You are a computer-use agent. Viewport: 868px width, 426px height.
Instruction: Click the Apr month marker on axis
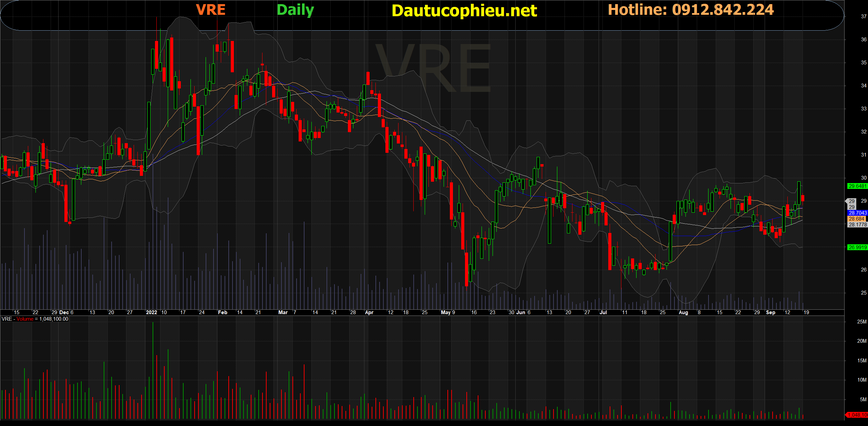pyautogui.click(x=369, y=312)
